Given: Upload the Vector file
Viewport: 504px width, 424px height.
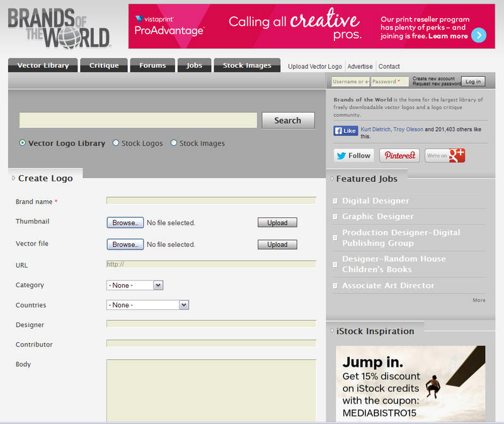Looking at the screenshot, I should tap(277, 244).
